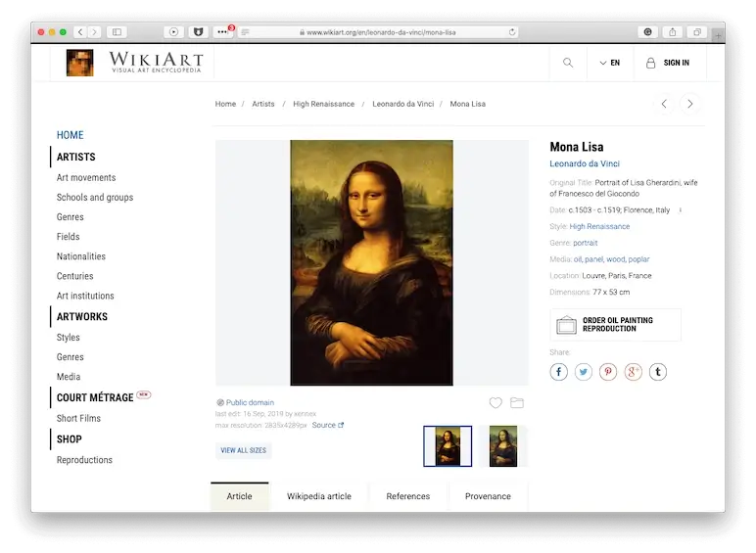This screenshot has width=756, height=553.
Task: Share on Pinterest icon
Action: point(608,372)
